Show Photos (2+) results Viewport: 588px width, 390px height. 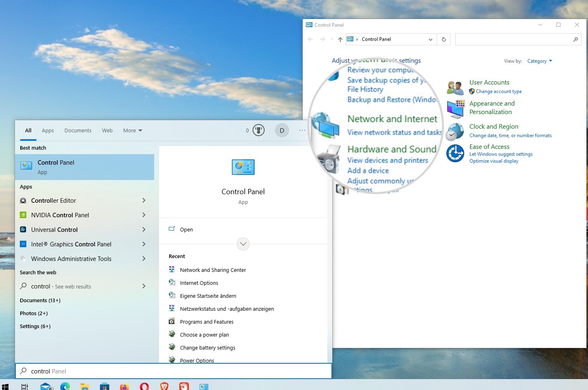(34, 313)
